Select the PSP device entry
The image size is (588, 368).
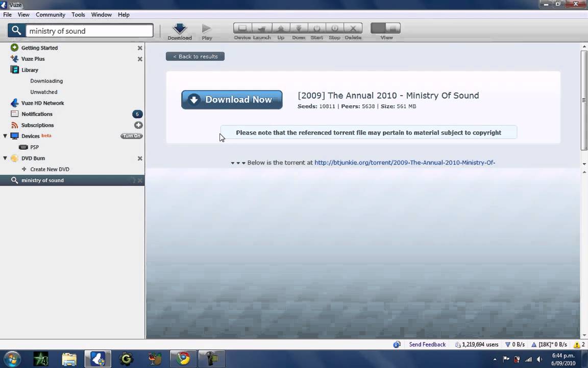(35, 147)
